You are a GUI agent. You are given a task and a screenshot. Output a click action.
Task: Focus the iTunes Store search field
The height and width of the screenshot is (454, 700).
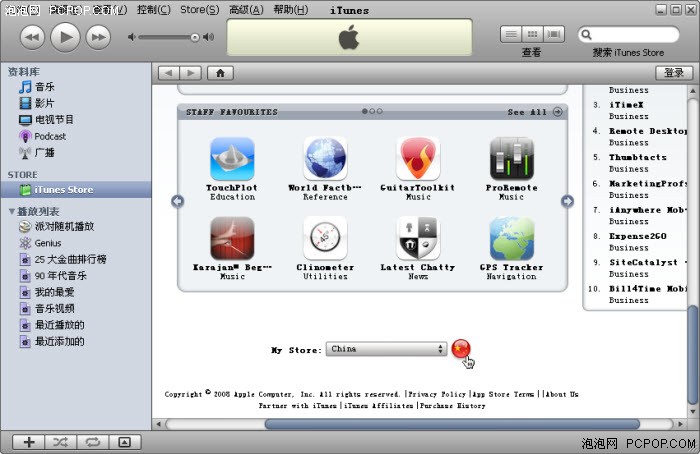click(629, 34)
